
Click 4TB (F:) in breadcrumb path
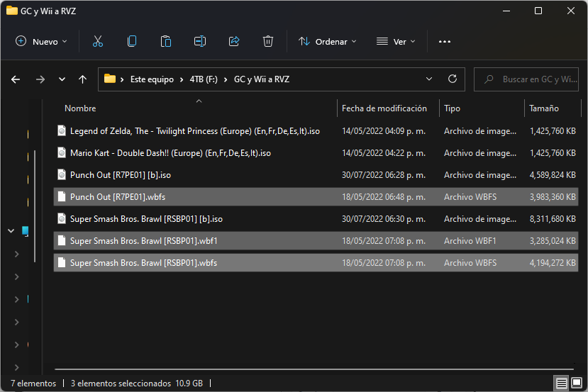tap(204, 79)
